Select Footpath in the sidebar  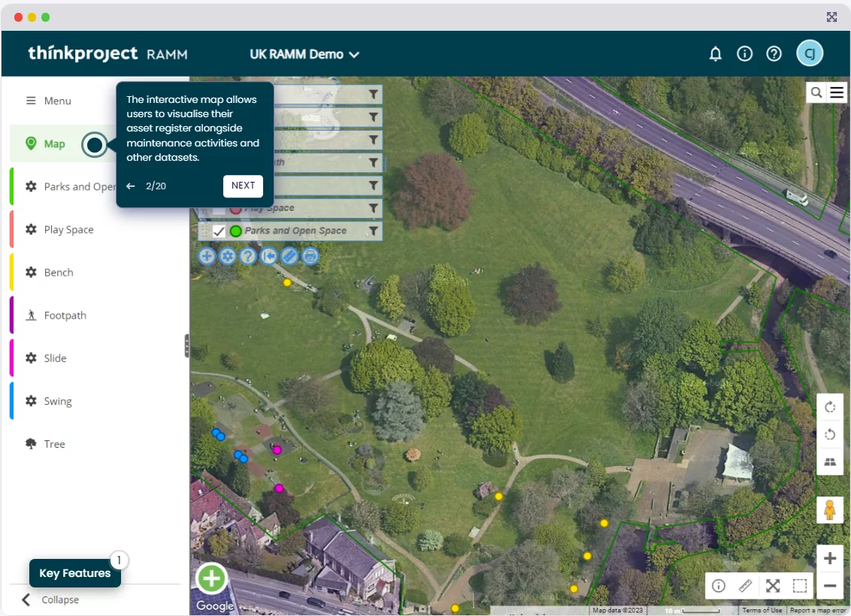coord(65,316)
